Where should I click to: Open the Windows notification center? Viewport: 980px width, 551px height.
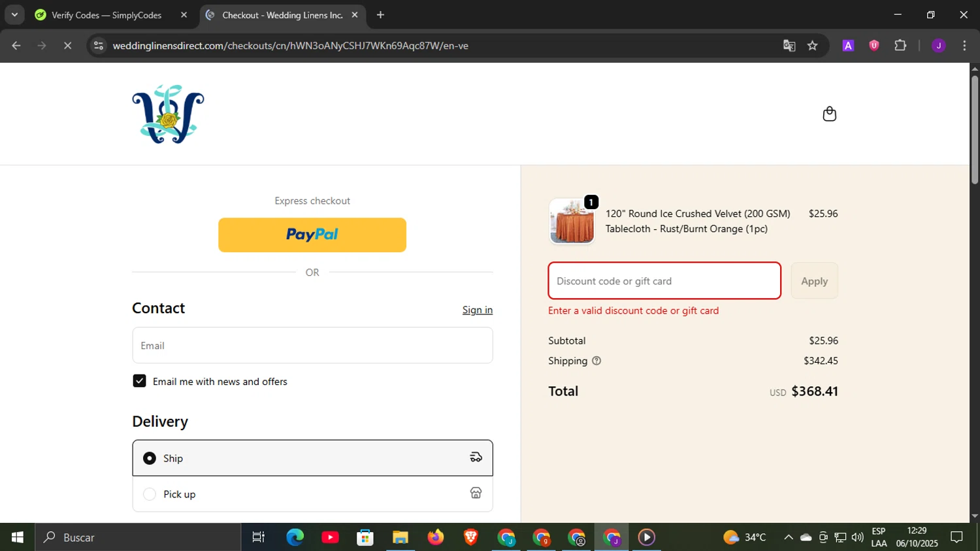[957, 537]
